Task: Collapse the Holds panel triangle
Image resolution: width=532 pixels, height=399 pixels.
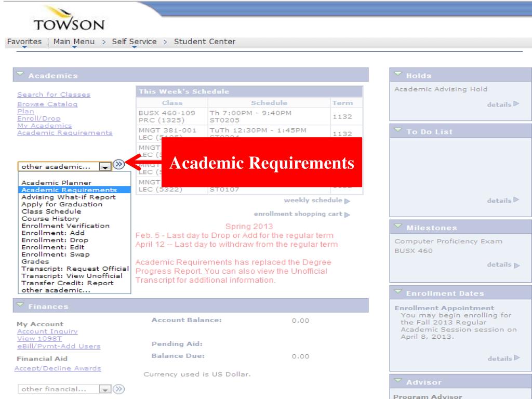Action: [x=398, y=74]
